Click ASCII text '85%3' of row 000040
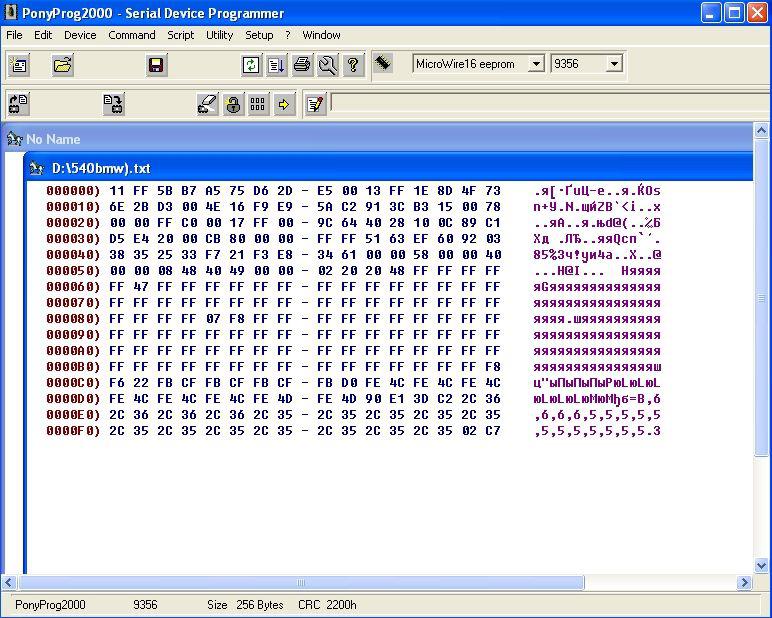This screenshot has width=772, height=618. point(549,255)
